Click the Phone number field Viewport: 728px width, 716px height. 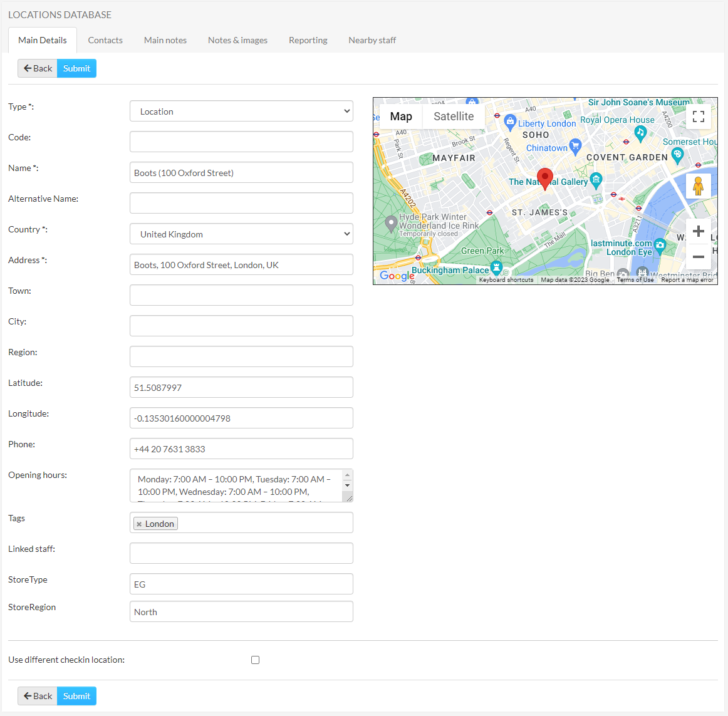(x=241, y=449)
